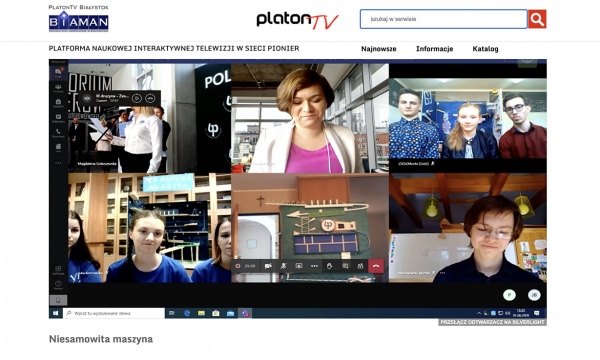Open more actions in call toolbar
Screen dimensions: 600x360
pyautogui.click(x=314, y=266)
